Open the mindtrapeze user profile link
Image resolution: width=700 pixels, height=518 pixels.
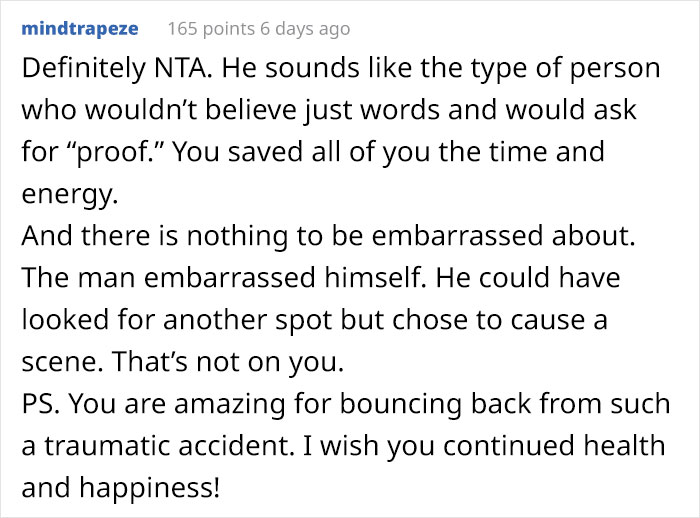[x=80, y=29]
